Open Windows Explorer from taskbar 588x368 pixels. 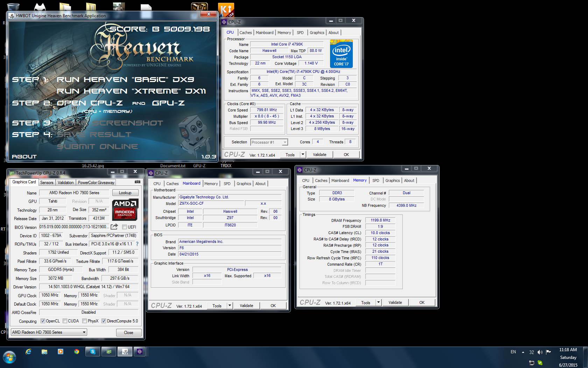(44, 352)
